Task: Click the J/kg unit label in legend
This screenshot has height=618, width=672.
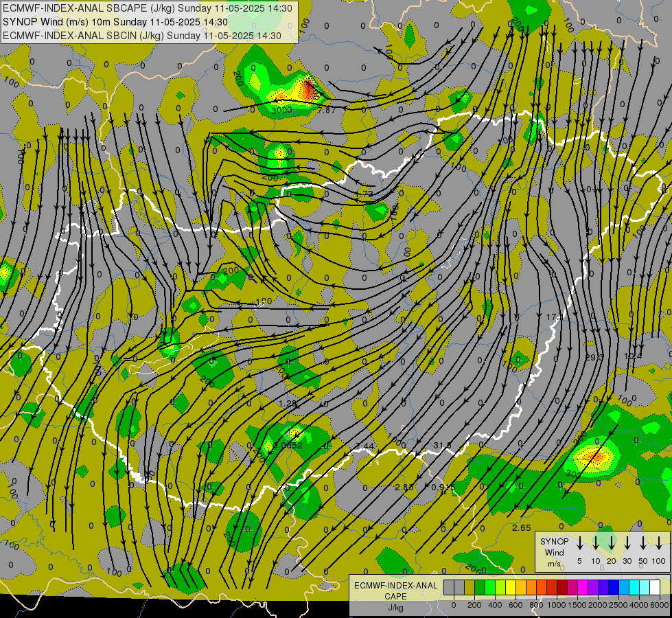Action: coord(395,607)
